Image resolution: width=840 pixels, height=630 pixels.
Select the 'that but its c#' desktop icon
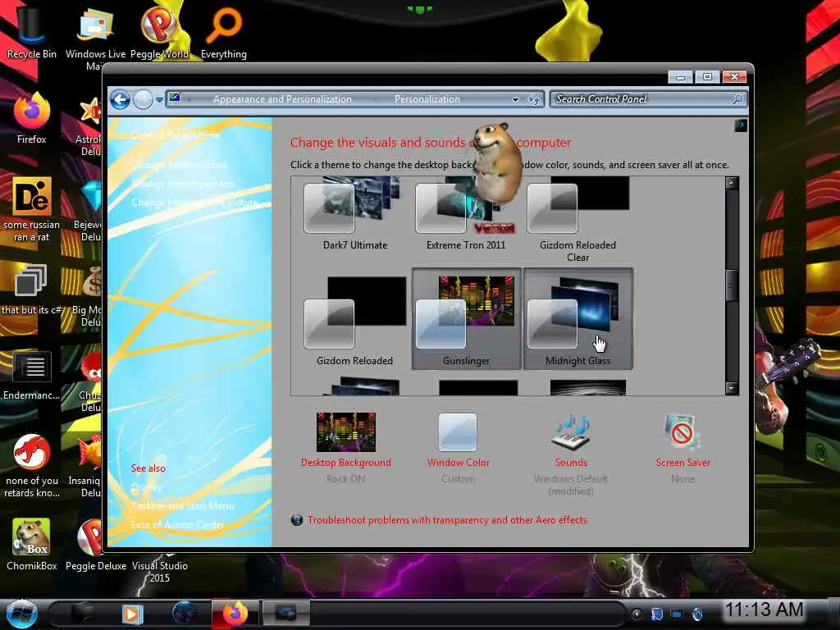tap(31, 290)
